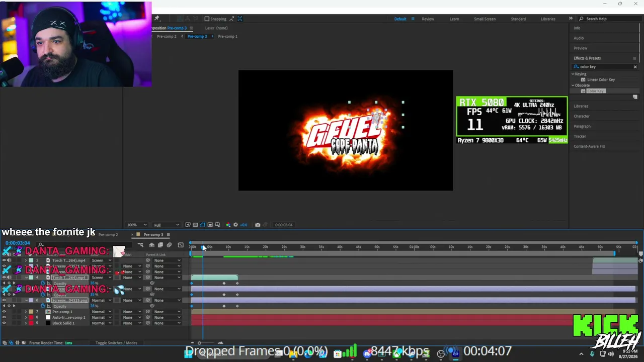
Task: Click the label color swatch of Black Solid 1
Action: tap(31, 323)
